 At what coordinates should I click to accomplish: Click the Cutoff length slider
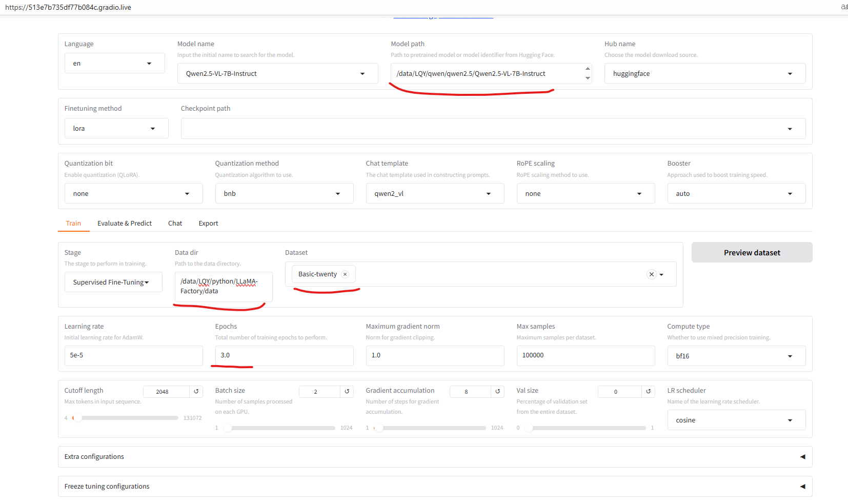pyautogui.click(x=125, y=418)
